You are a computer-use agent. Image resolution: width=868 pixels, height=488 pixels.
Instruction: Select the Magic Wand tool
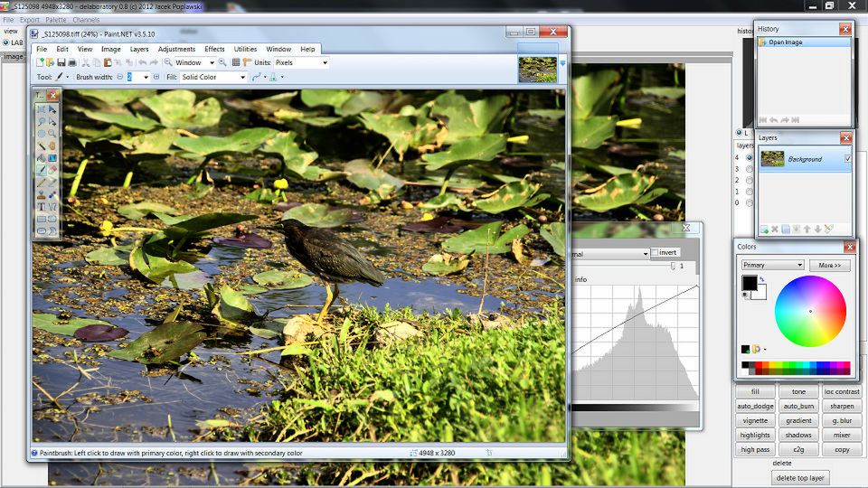[42, 145]
